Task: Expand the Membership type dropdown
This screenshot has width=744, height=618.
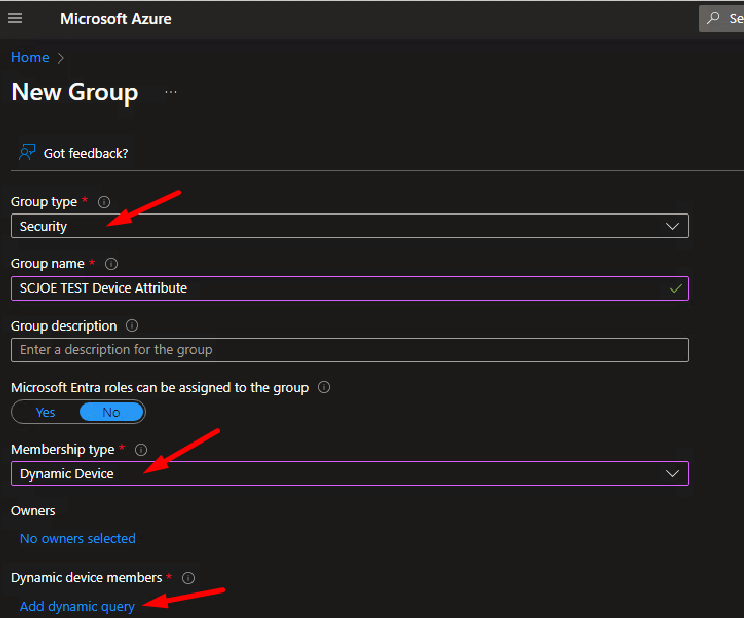Action: pos(349,474)
